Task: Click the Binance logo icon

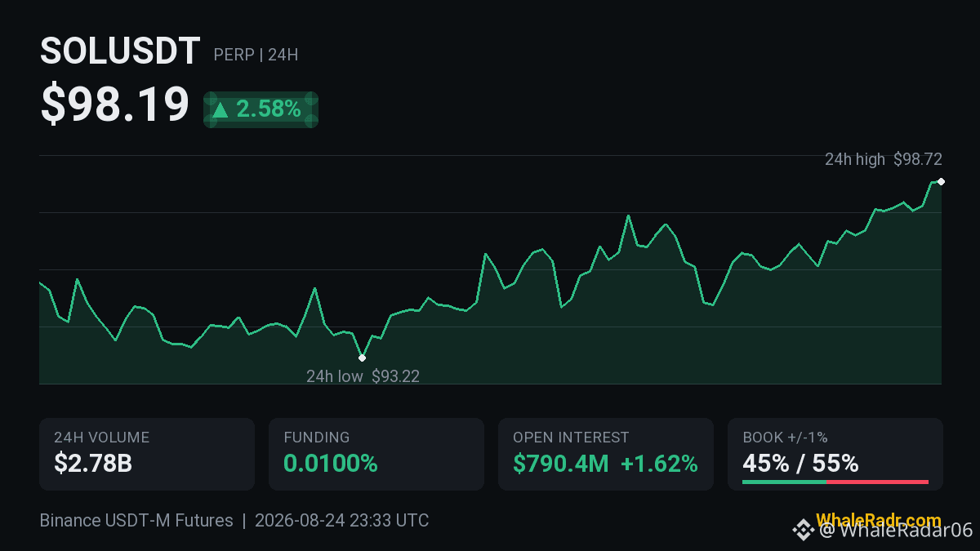Action: [803, 530]
